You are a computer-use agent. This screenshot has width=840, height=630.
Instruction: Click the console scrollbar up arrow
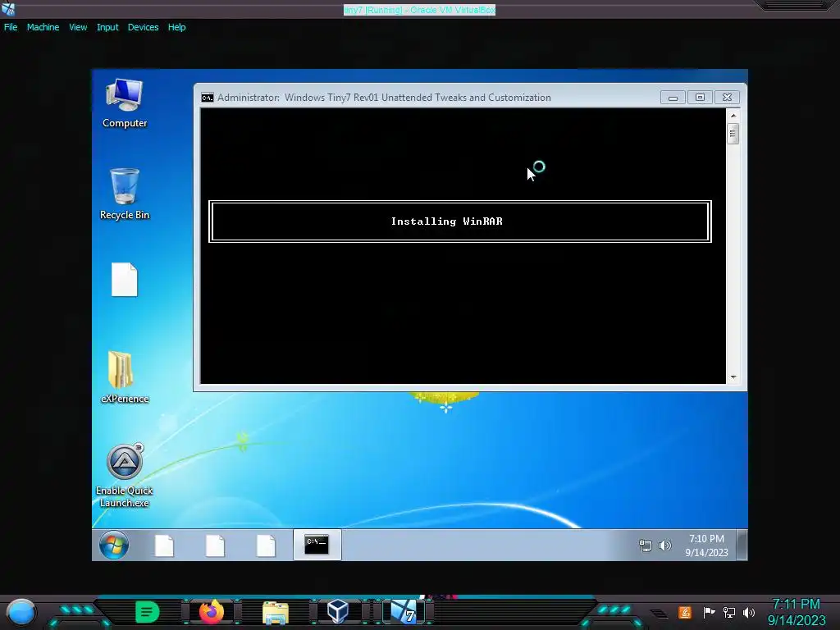pos(733,116)
